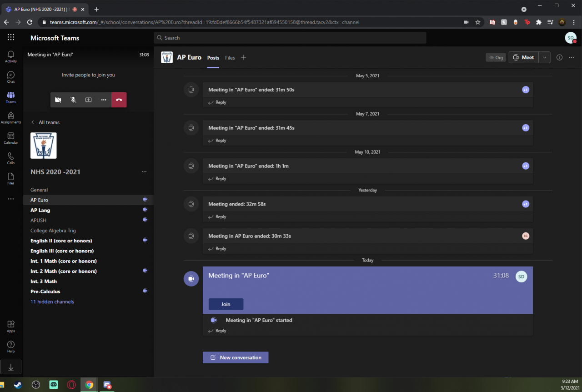The height and width of the screenshot is (392, 582).
Task: Click the Teams search box
Action: (x=290, y=38)
